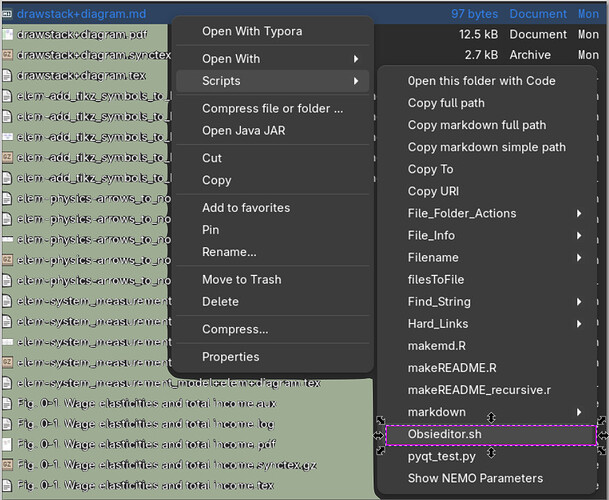The height and width of the screenshot is (500, 609).
Task: Choose Open With Typora
Action: tap(252, 31)
